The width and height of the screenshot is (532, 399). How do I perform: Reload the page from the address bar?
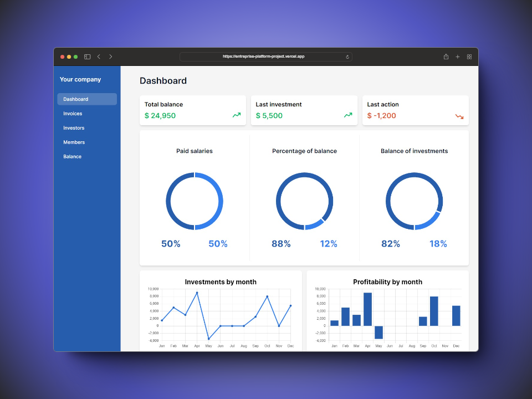(x=347, y=57)
